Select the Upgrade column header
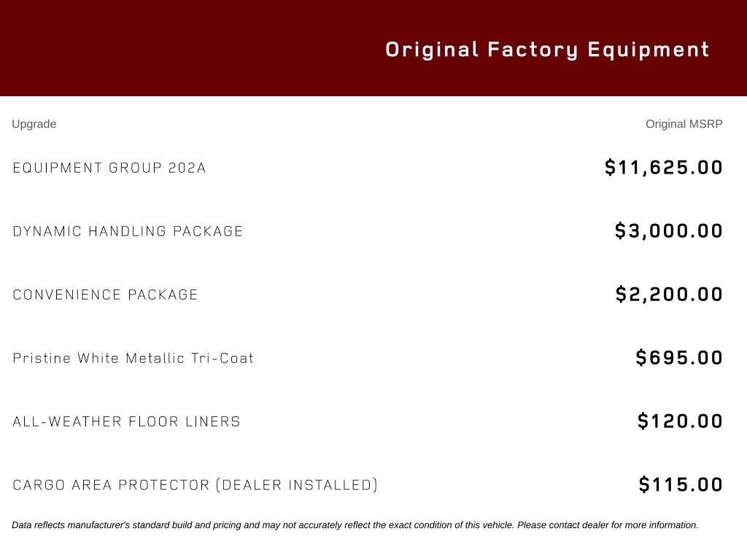Image resolution: width=747 pixels, height=560 pixels. [34, 124]
